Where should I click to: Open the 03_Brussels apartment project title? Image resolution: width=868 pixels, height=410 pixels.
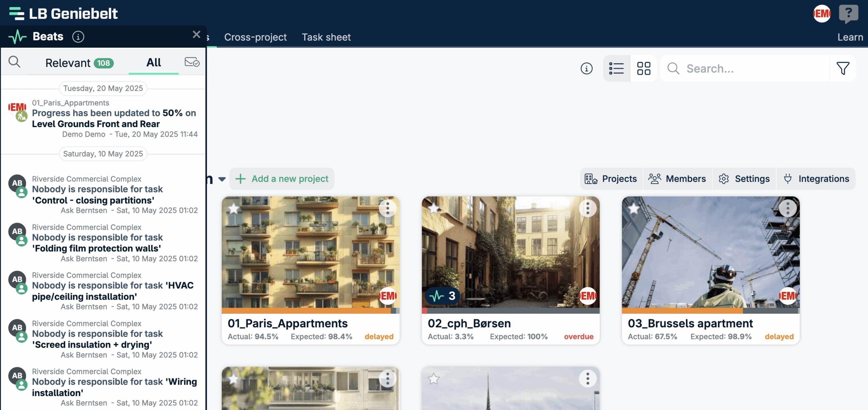(690, 323)
